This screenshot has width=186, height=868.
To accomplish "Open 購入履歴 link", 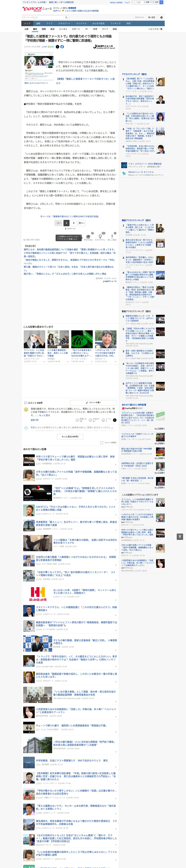I will [x=152, y=18].
